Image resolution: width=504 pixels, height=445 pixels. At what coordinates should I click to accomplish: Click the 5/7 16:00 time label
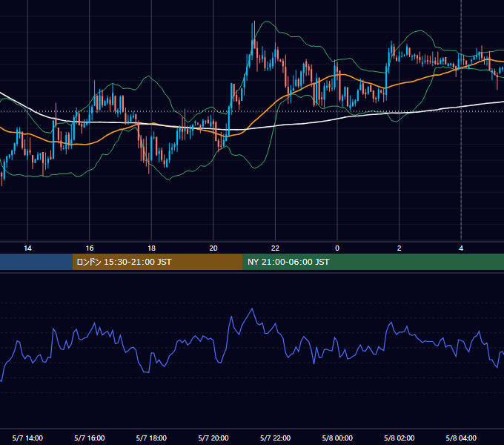point(90,438)
